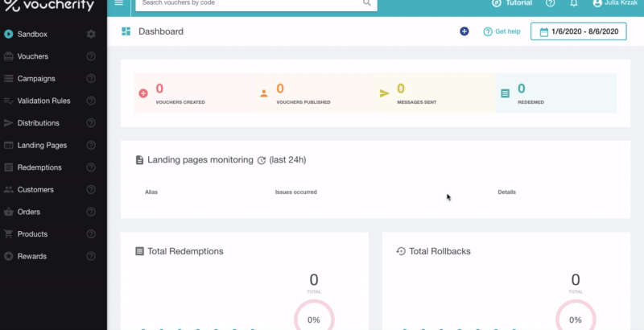Go to Rewards

pos(31,256)
